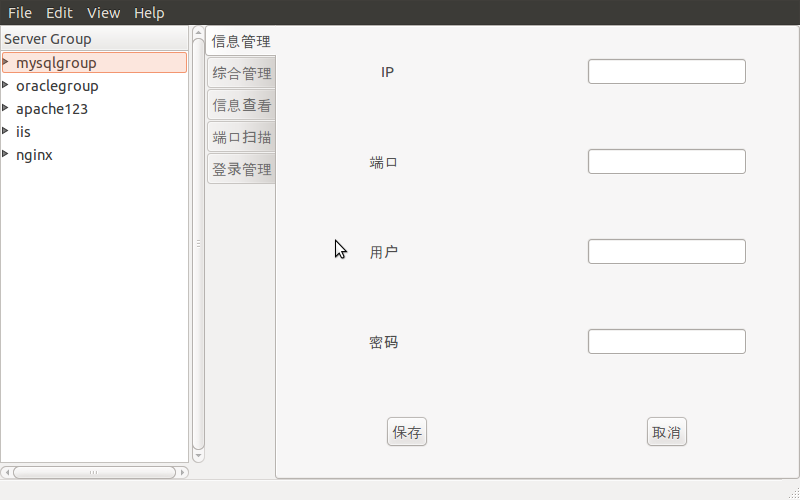Open the Edit menu
Image resolution: width=800 pixels, height=500 pixels.
59,13
